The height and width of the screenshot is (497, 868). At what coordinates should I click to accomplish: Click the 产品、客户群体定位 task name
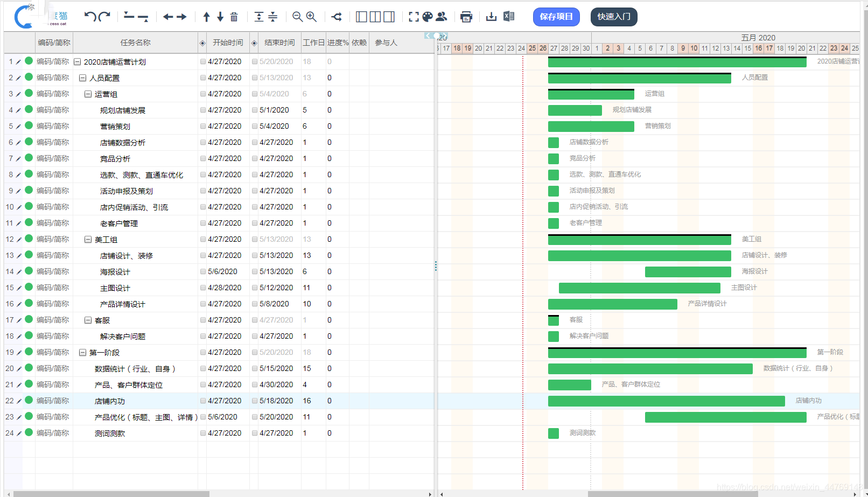point(129,385)
